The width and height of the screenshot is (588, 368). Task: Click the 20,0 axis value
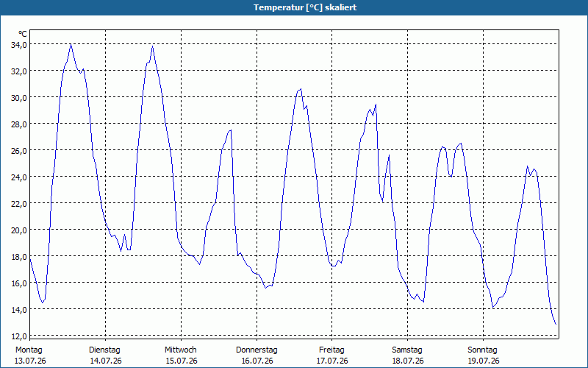[x=19, y=230]
